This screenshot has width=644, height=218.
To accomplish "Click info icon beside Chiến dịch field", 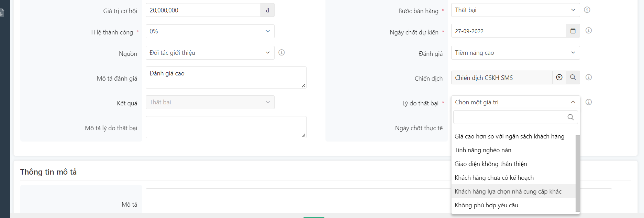I will click(x=588, y=77).
